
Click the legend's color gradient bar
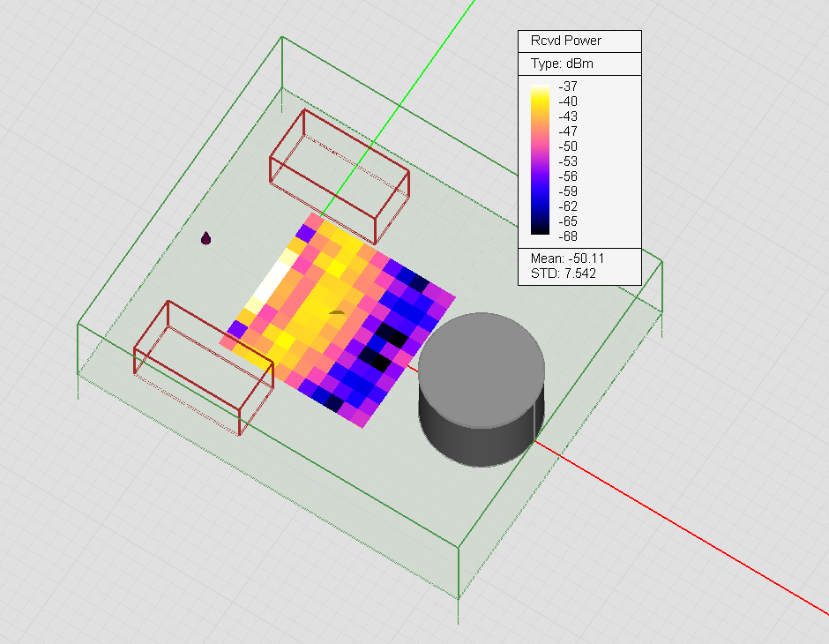(x=539, y=159)
